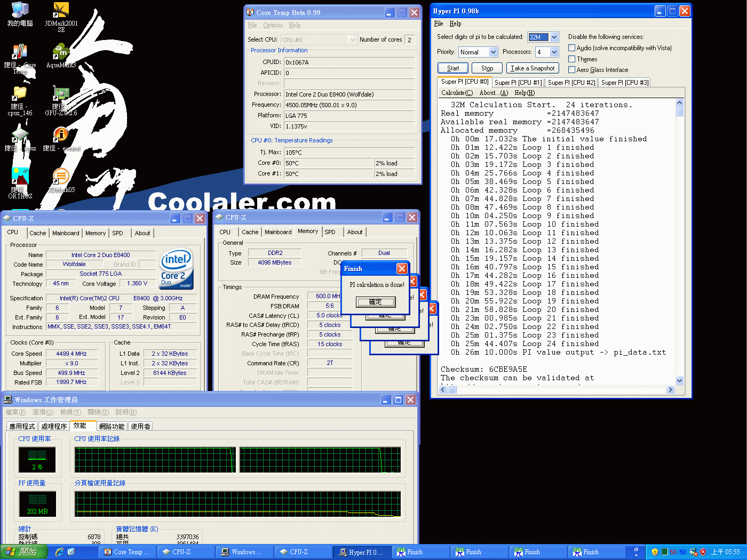
Task: Open the Windows Start menu
Action: coord(24,552)
